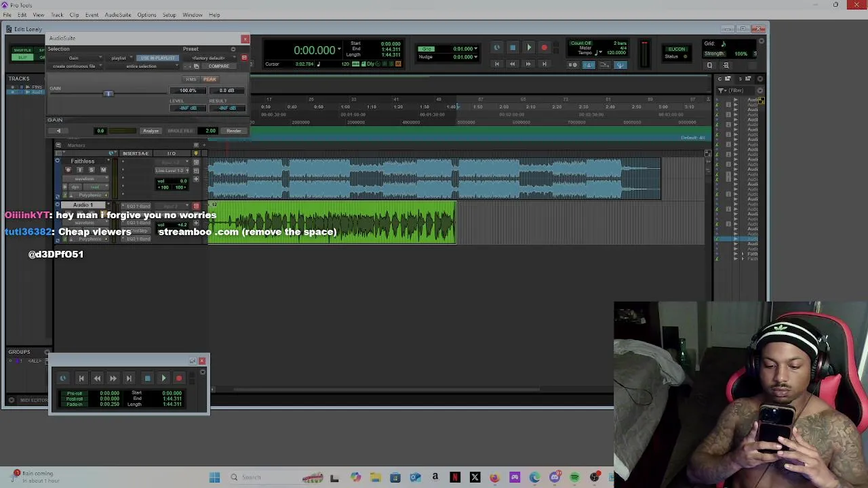
Task: Go to end in floating Transport window
Action: point(129,379)
